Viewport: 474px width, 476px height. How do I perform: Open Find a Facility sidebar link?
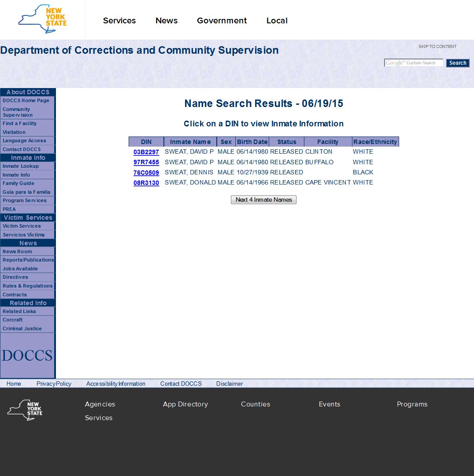click(x=20, y=124)
